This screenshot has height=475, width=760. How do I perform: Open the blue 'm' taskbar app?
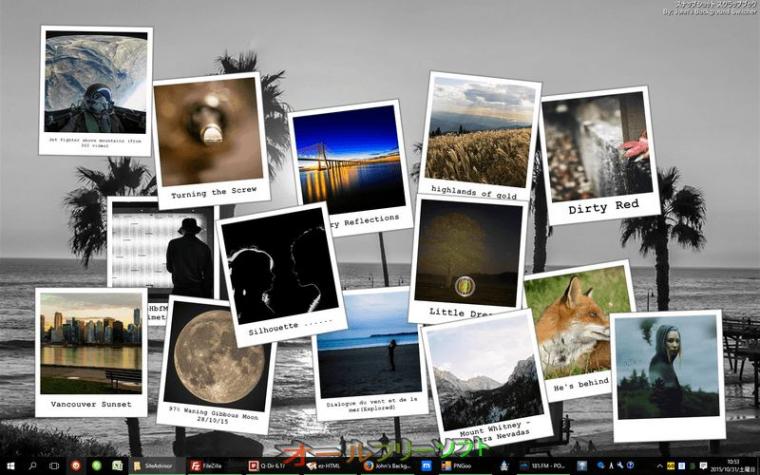[427, 466]
